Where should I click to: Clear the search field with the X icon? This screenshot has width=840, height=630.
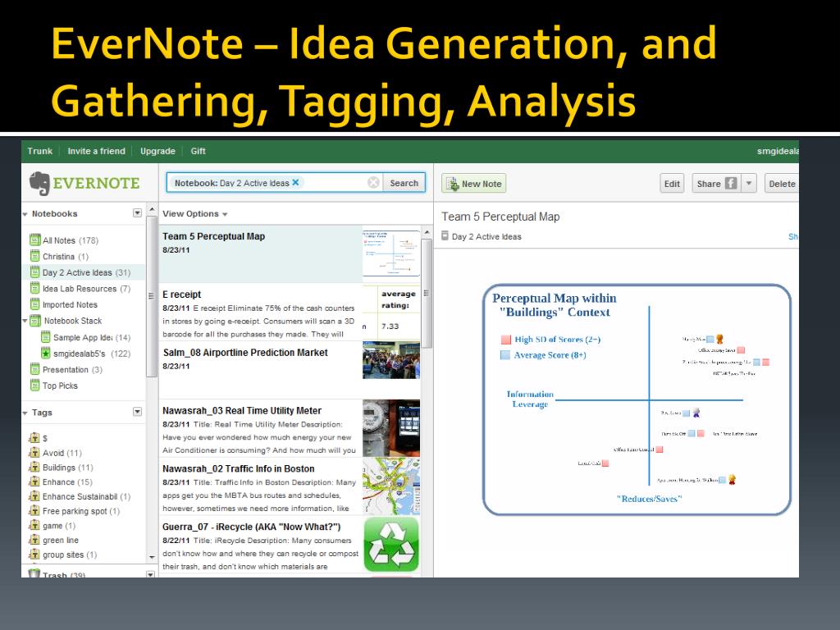point(373,183)
